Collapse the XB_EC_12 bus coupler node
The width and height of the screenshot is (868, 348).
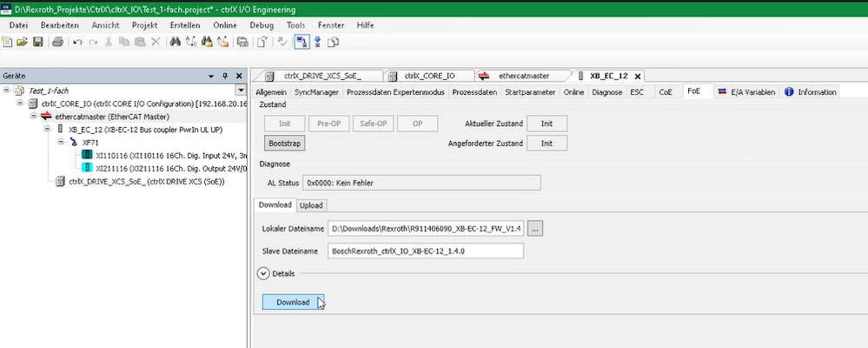pos(48,129)
